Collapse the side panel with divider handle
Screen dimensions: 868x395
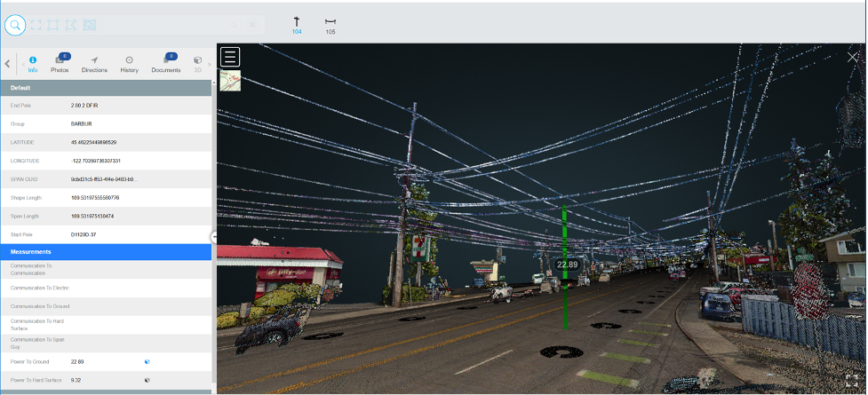coord(214,236)
